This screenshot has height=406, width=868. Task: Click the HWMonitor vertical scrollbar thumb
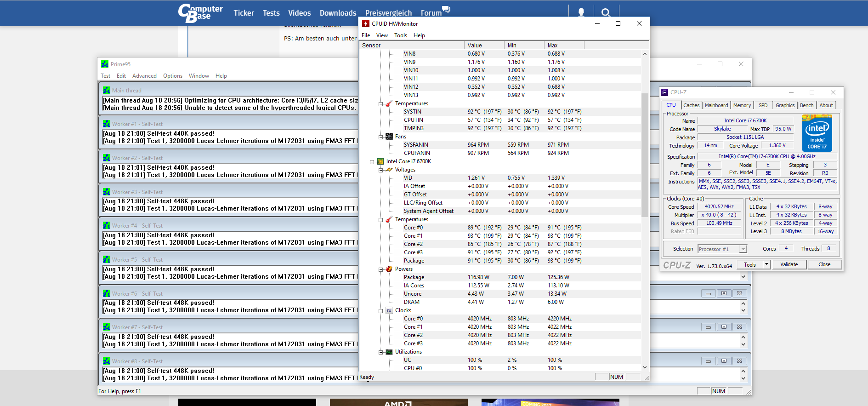(x=645, y=155)
